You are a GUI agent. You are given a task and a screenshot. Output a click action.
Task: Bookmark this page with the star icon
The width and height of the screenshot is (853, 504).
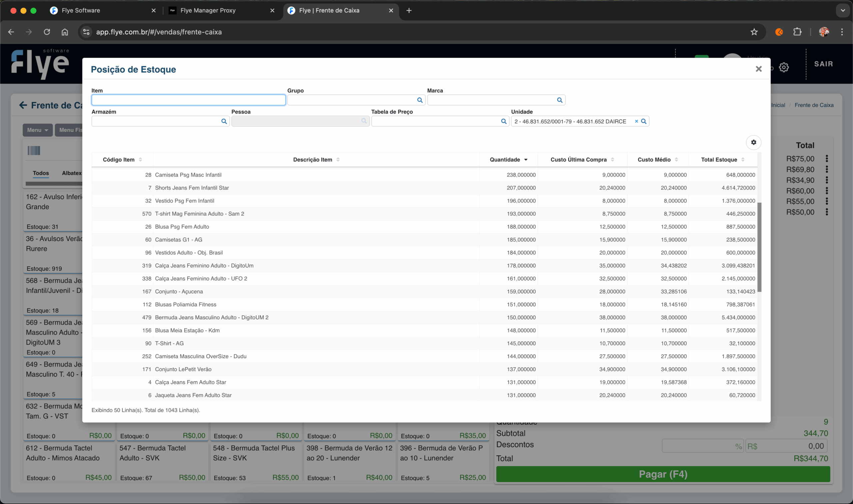pyautogui.click(x=754, y=32)
